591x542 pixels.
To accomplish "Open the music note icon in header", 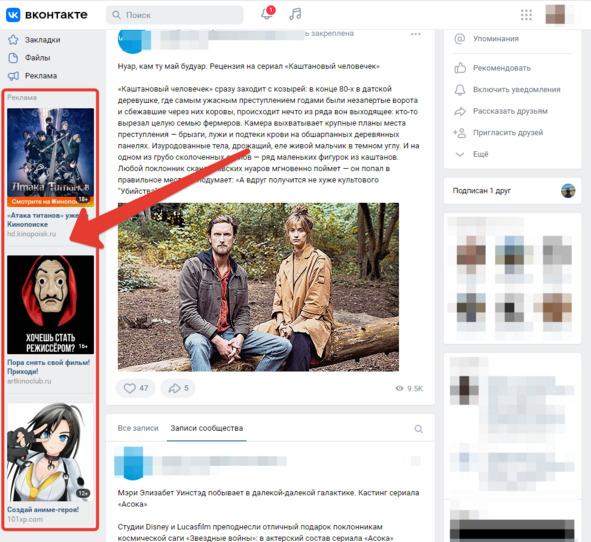I will click(295, 14).
